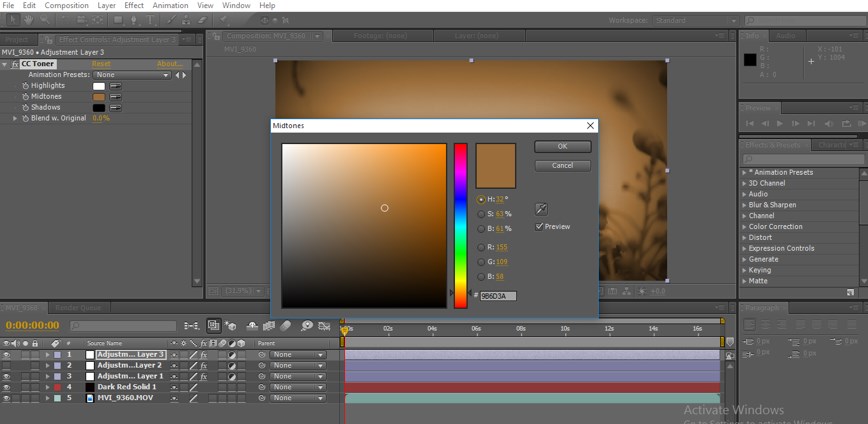Open the Composition menu

tap(66, 5)
